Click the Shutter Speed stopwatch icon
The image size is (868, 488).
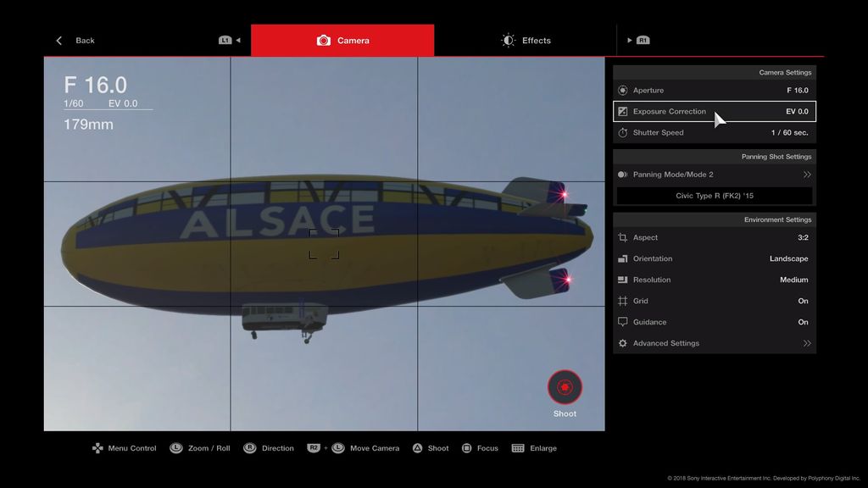623,133
